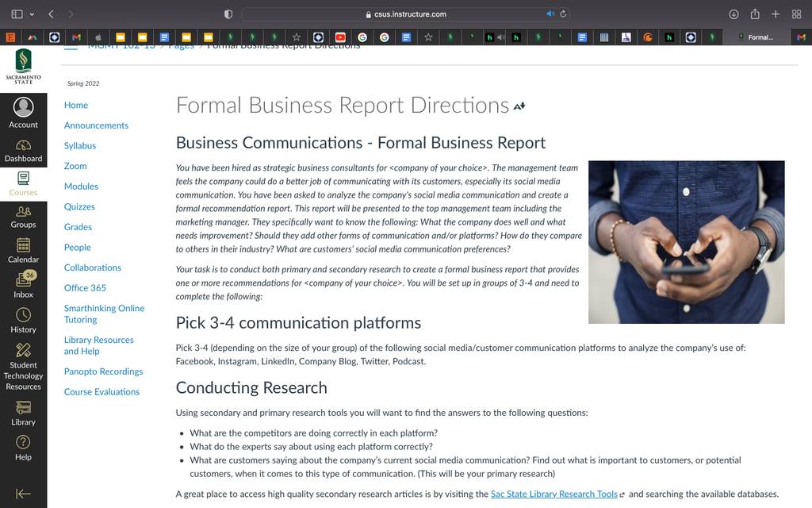
Task: Open Collaborations
Action: click(x=93, y=267)
